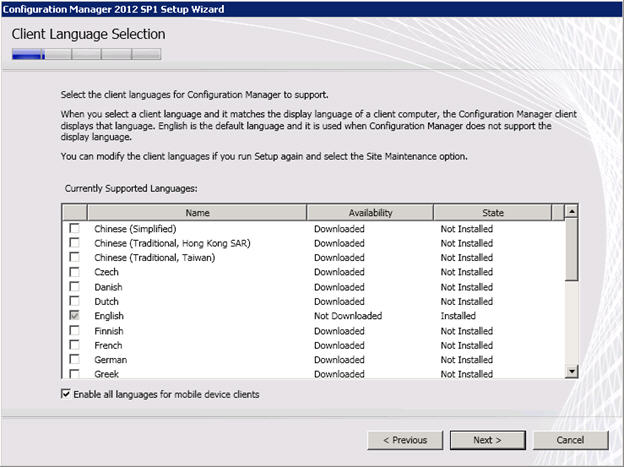
Task: Cancel the setup wizard
Action: 570,440
